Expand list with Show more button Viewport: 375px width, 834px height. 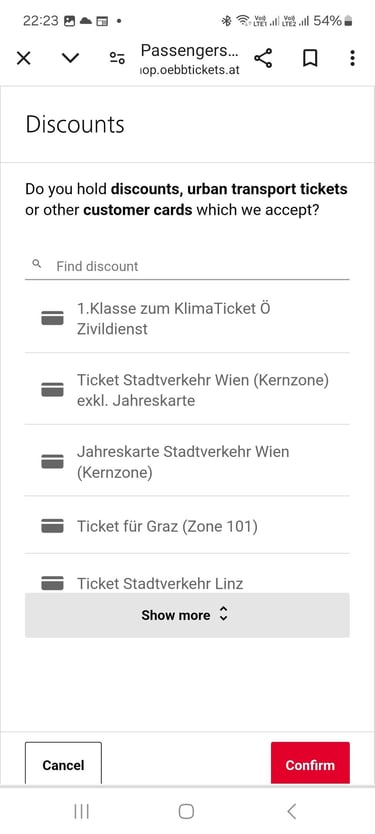click(187, 615)
